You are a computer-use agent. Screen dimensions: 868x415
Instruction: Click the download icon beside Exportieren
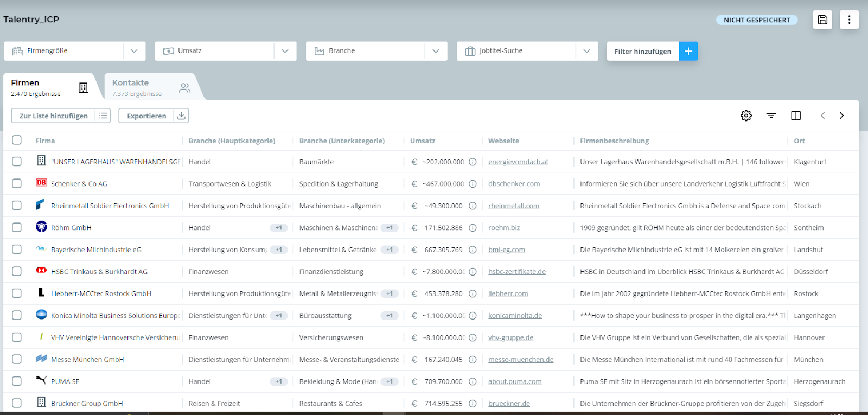tap(182, 116)
